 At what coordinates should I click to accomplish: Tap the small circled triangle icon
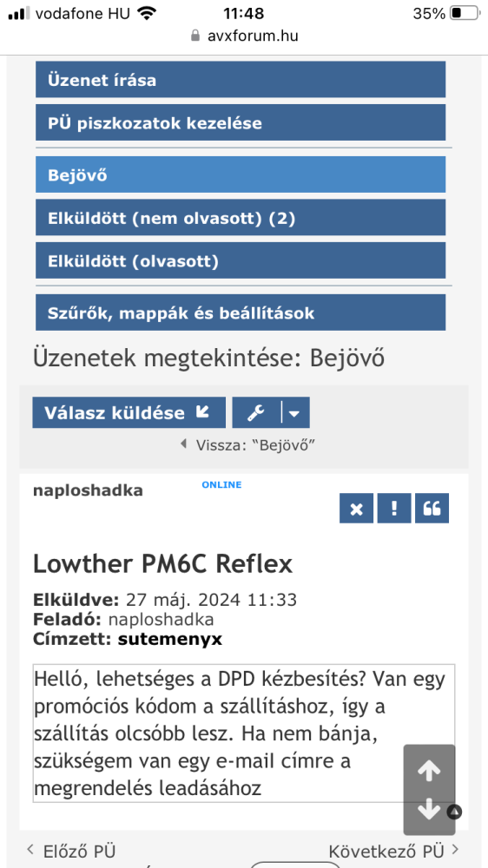(x=454, y=812)
